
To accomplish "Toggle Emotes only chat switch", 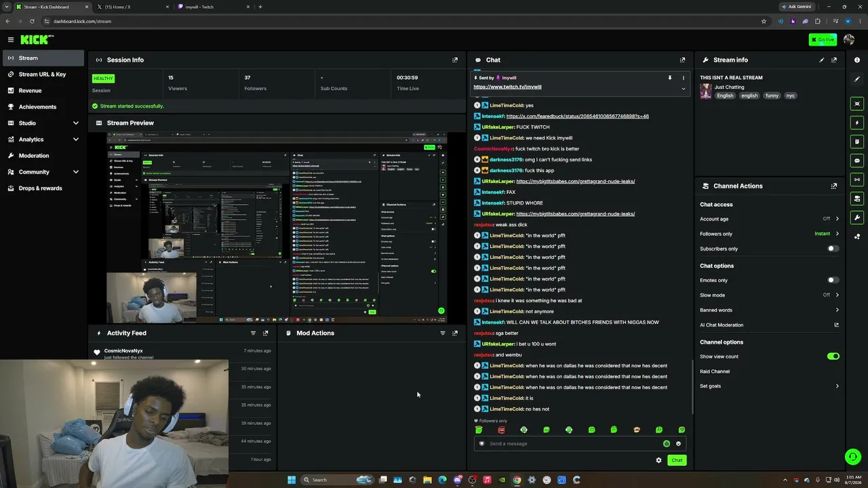I will point(833,280).
